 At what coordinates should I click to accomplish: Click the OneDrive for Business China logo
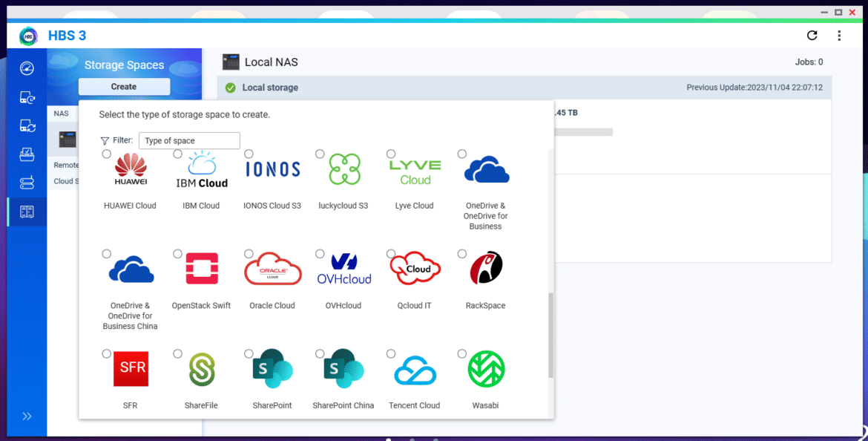131,269
